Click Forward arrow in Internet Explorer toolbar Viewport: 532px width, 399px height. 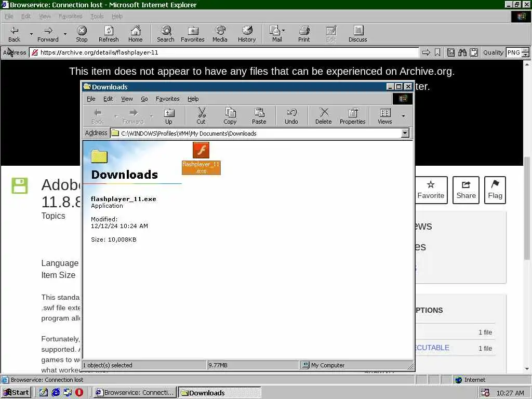[x=48, y=34]
